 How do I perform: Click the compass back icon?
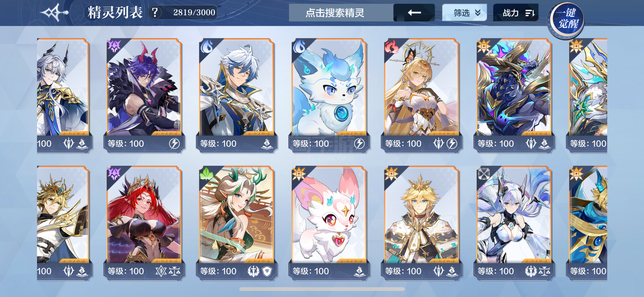click(x=54, y=12)
